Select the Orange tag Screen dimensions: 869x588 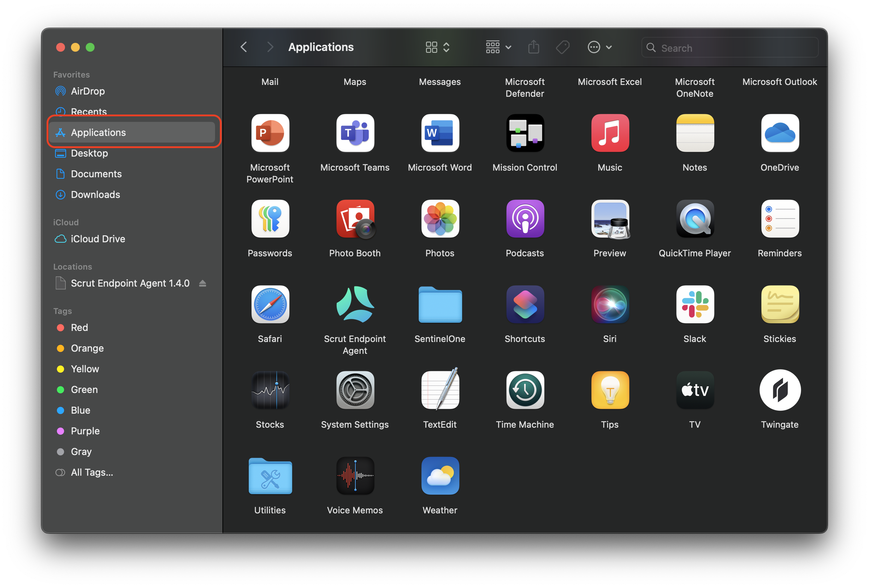132,348
